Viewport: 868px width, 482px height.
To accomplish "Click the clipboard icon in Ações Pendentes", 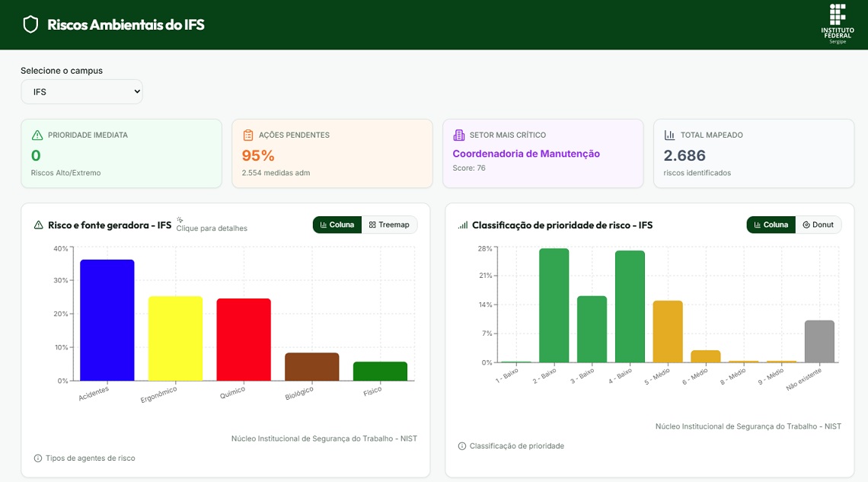I will [x=248, y=135].
